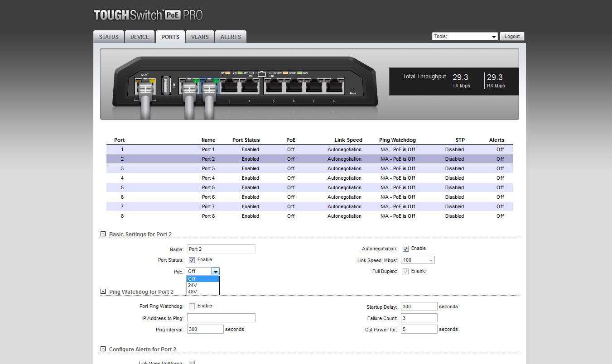Click the port Name input field
Screen dimensions: 612x364
pos(221,249)
